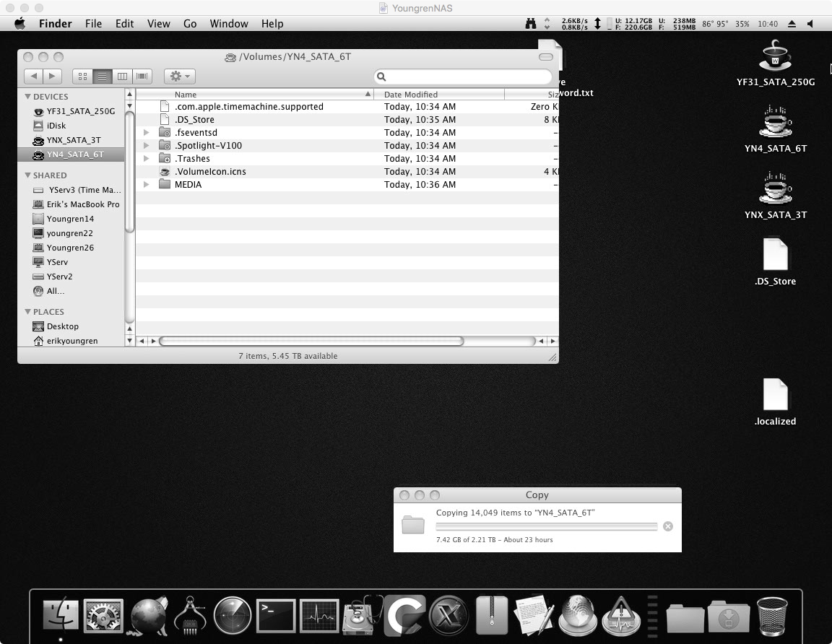Open erikyoungren home folder in sidebar
This screenshot has height=644, width=832.
(71, 341)
